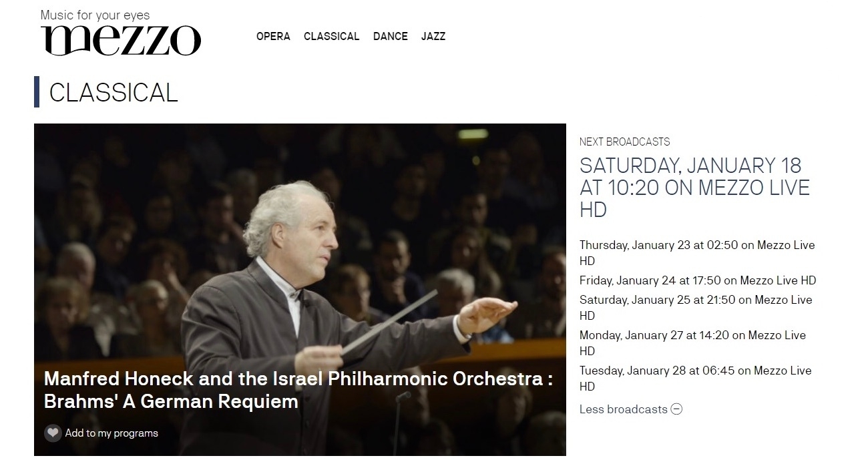Open the Jazz category

(x=433, y=37)
